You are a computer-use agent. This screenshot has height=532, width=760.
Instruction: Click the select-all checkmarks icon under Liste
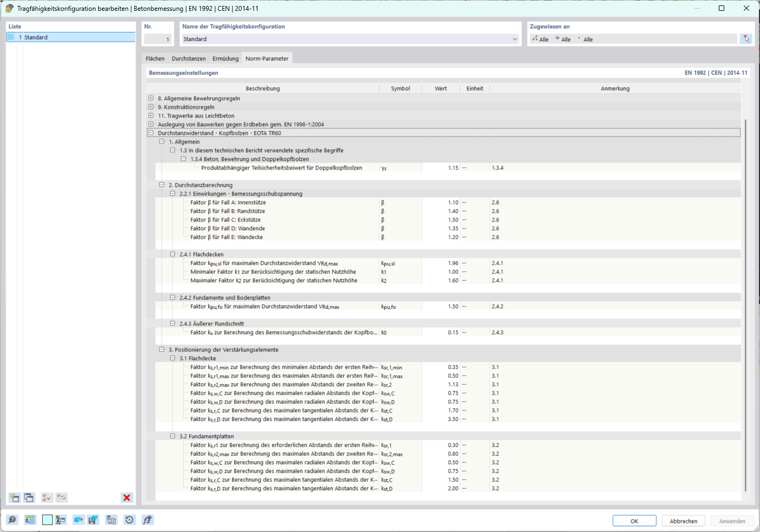47,497
